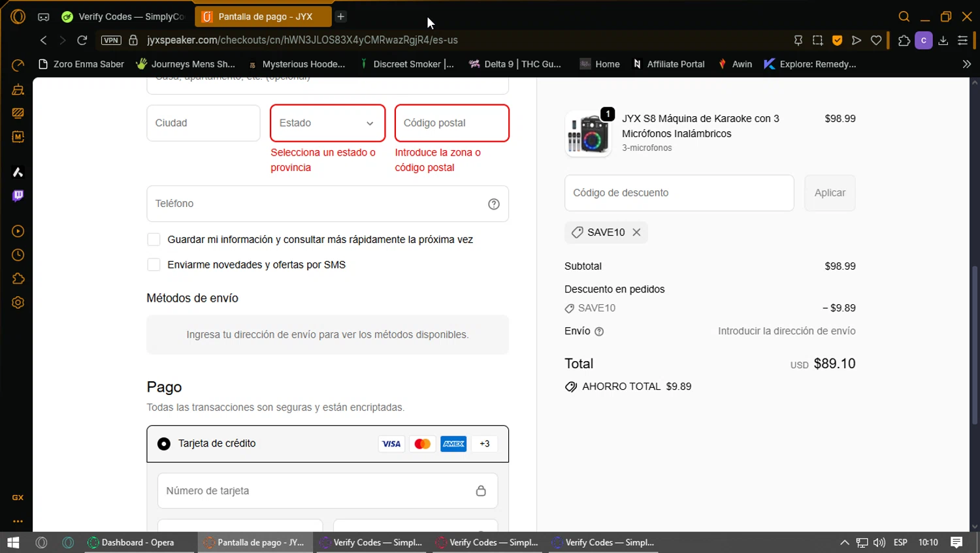Open the Windows Start button
The image size is (980, 553).
coord(13,543)
